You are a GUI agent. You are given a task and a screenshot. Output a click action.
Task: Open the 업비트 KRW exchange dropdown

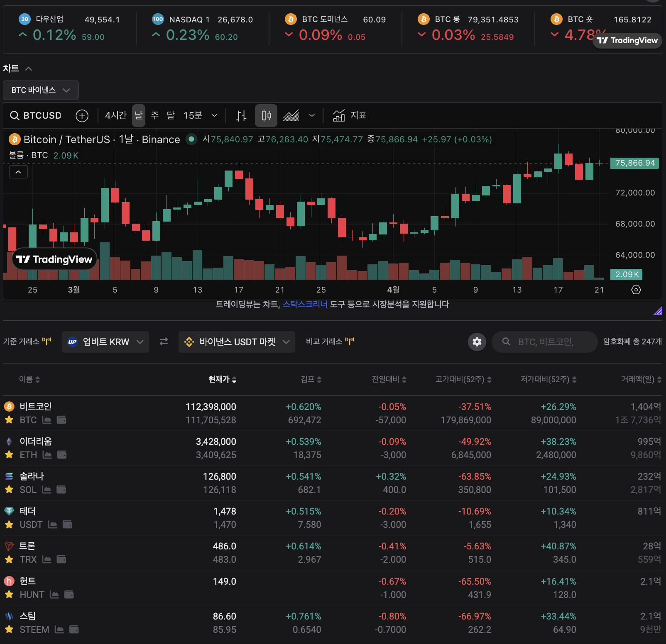[x=105, y=342]
